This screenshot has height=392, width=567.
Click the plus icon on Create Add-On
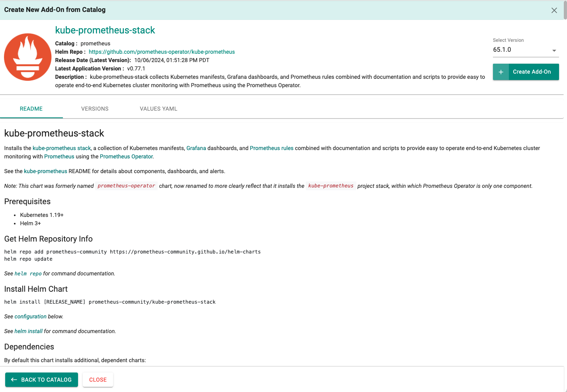coord(501,72)
